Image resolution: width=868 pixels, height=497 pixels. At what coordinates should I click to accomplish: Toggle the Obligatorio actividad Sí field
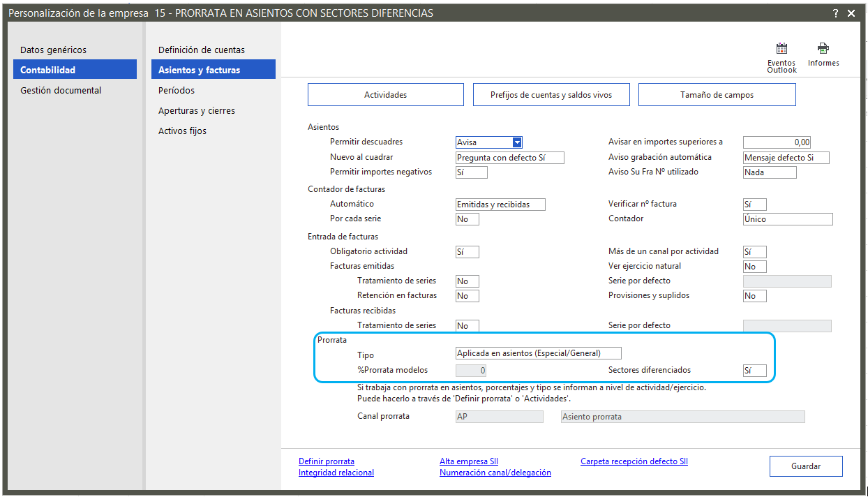click(x=467, y=251)
